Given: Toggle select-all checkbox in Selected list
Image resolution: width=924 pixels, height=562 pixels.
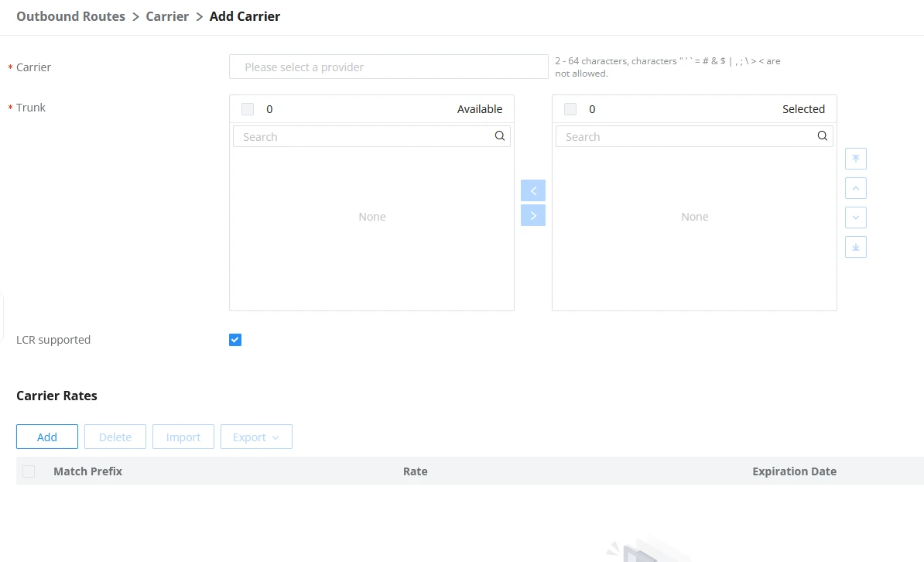Looking at the screenshot, I should tap(570, 109).
